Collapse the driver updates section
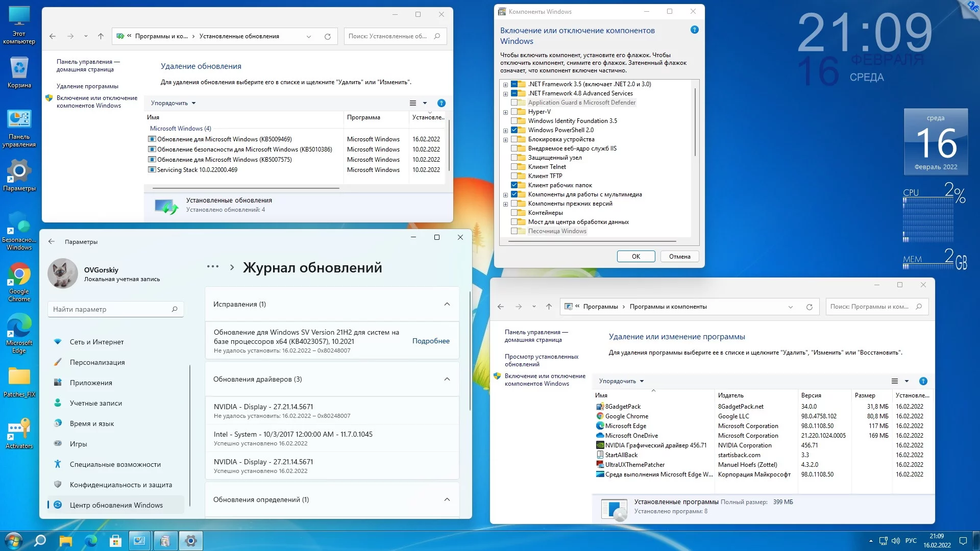 pyautogui.click(x=447, y=379)
